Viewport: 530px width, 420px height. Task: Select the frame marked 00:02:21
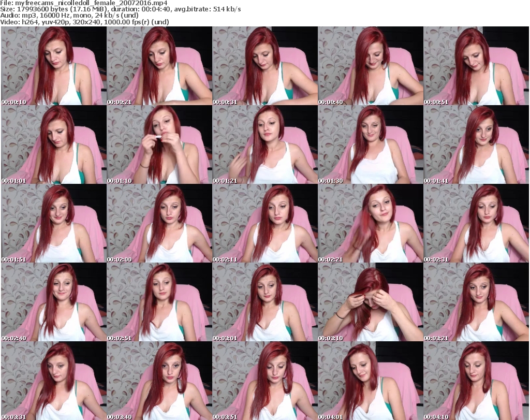coord(371,223)
